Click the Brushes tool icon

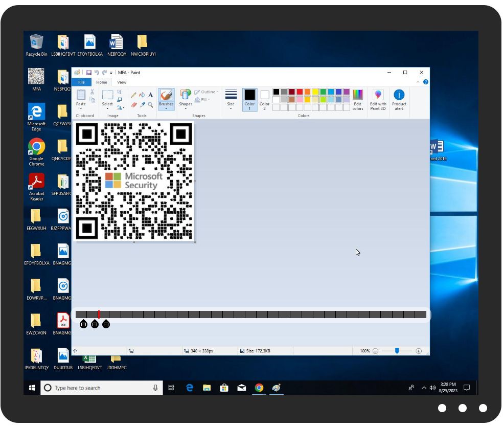click(166, 95)
